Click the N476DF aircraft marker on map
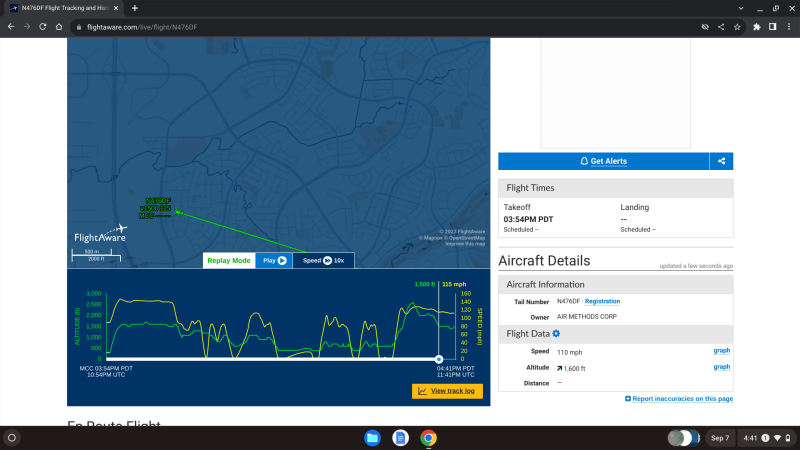800x450 pixels. 179,212
